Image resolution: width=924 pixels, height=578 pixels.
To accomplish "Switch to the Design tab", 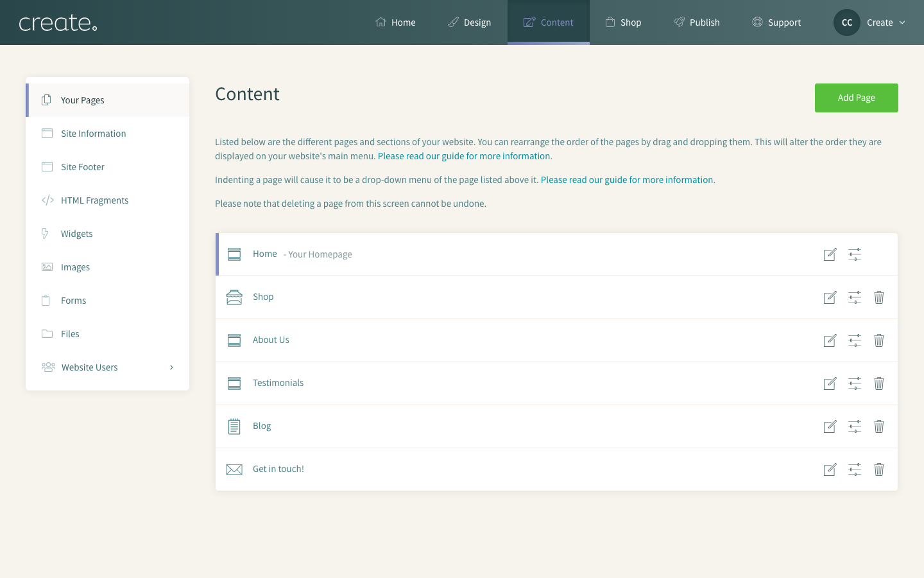I will 469,22.
